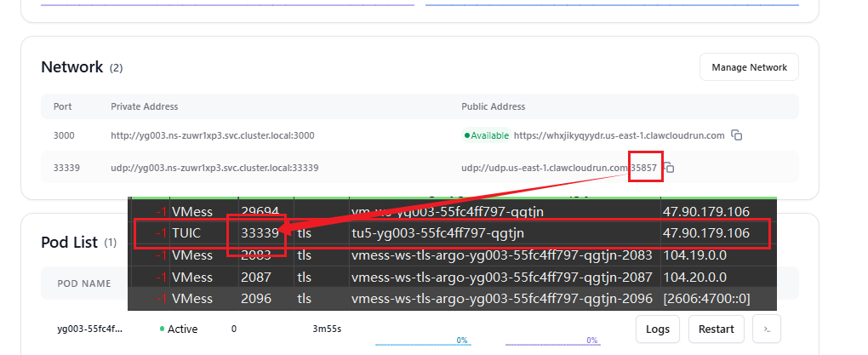The image size is (868, 355).
Task: Open Logs for pod yg003-55fc4f
Action: (658, 329)
